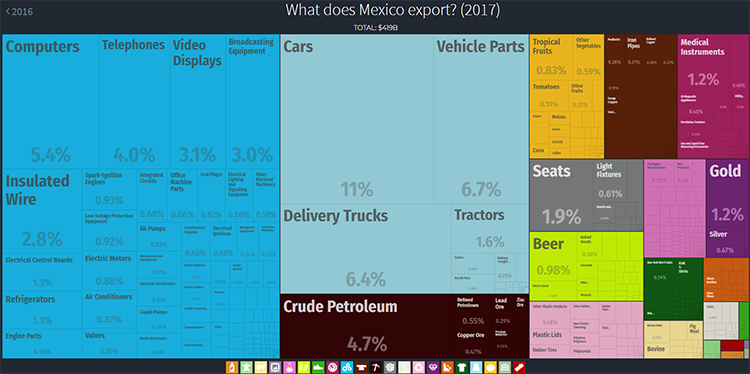
Task: Click the light green star category icon
Action: [x=246, y=367]
